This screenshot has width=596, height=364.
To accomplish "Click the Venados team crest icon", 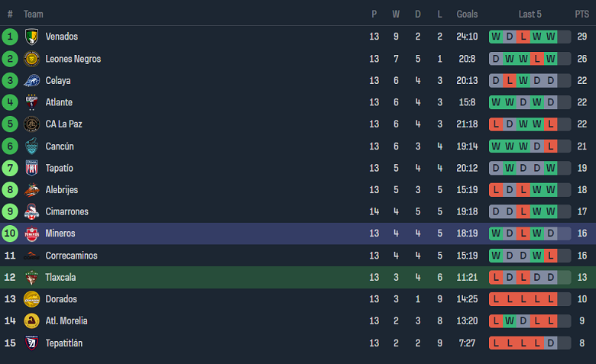I will click(31, 37).
